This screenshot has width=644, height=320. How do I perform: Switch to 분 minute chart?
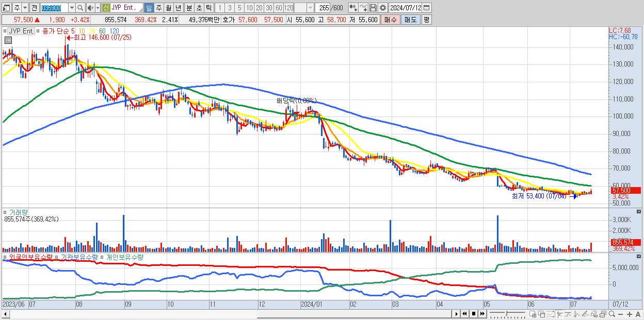click(189, 8)
